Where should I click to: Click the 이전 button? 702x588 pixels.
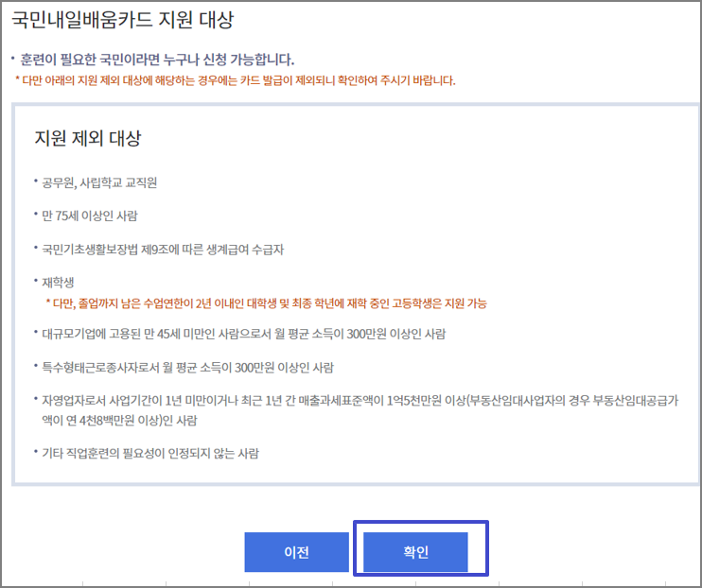(296, 552)
